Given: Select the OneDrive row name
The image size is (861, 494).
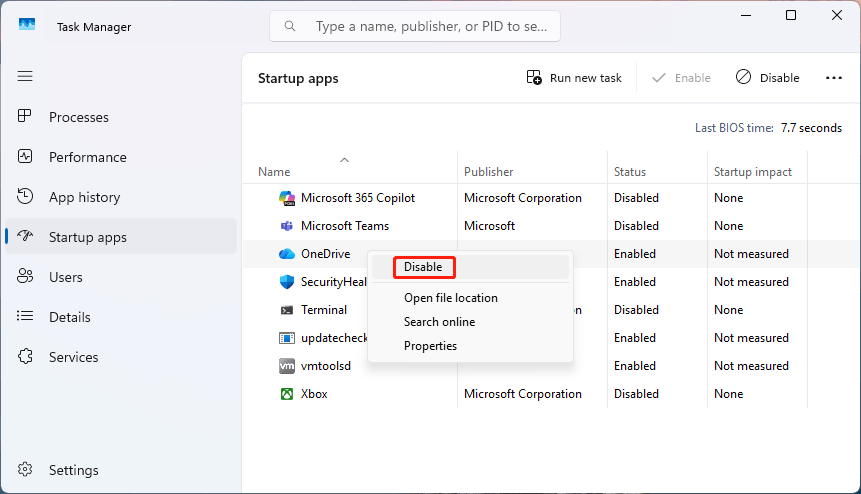Looking at the screenshot, I should pyautogui.click(x=326, y=254).
